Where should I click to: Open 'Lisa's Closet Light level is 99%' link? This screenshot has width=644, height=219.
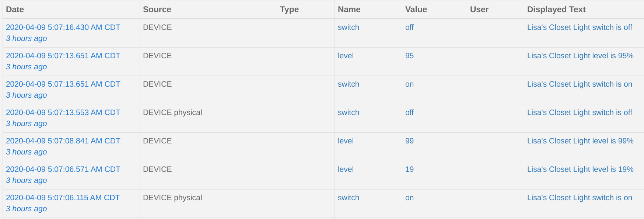580,141
